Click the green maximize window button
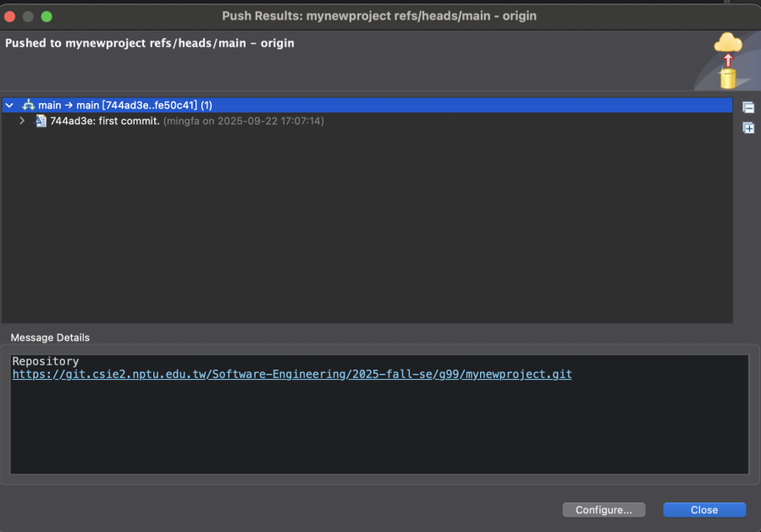Screen dimensions: 761x532 [47, 16]
